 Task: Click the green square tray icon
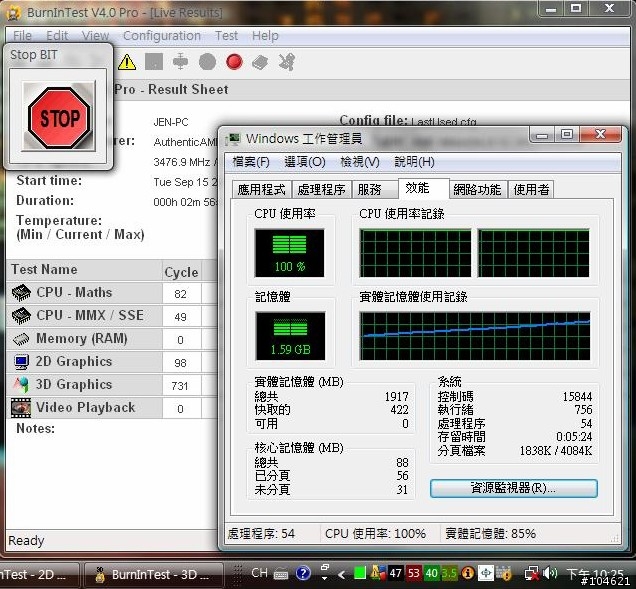pyautogui.click(x=360, y=573)
